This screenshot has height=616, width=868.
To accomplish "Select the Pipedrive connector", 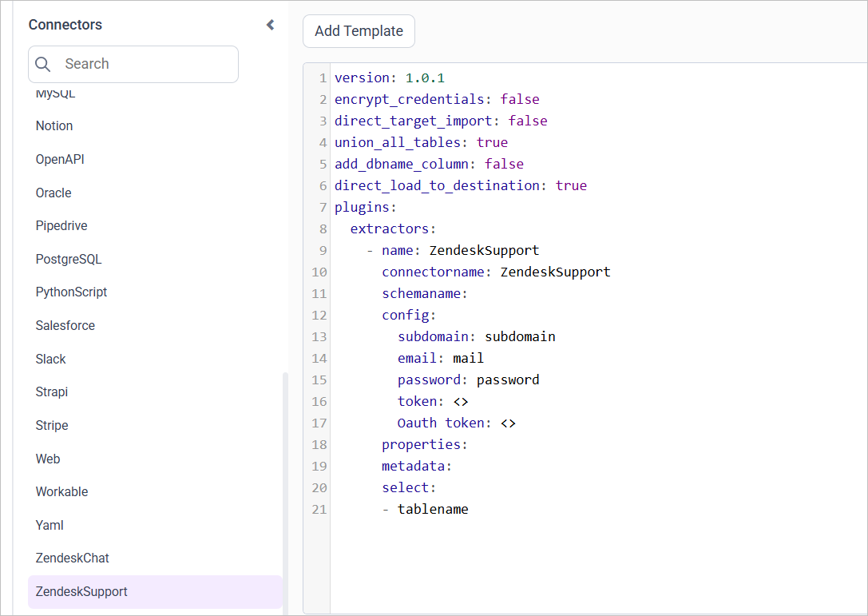I will coord(61,225).
